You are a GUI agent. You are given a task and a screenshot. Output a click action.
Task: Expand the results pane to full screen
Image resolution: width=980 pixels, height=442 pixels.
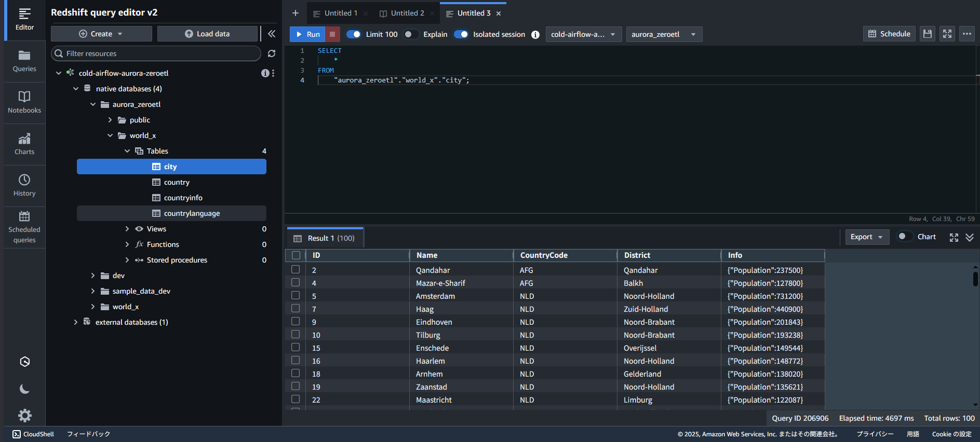[x=954, y=237]
